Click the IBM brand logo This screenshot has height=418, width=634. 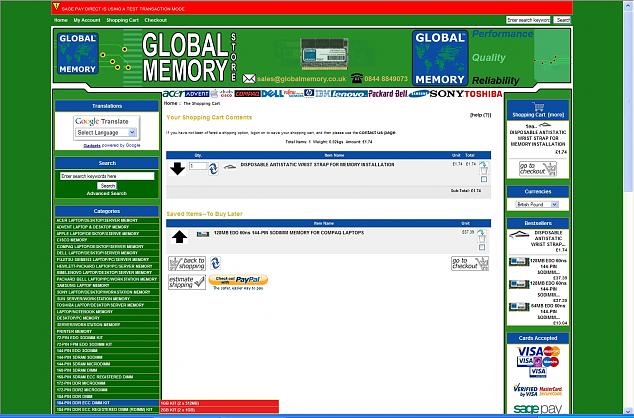323,94
